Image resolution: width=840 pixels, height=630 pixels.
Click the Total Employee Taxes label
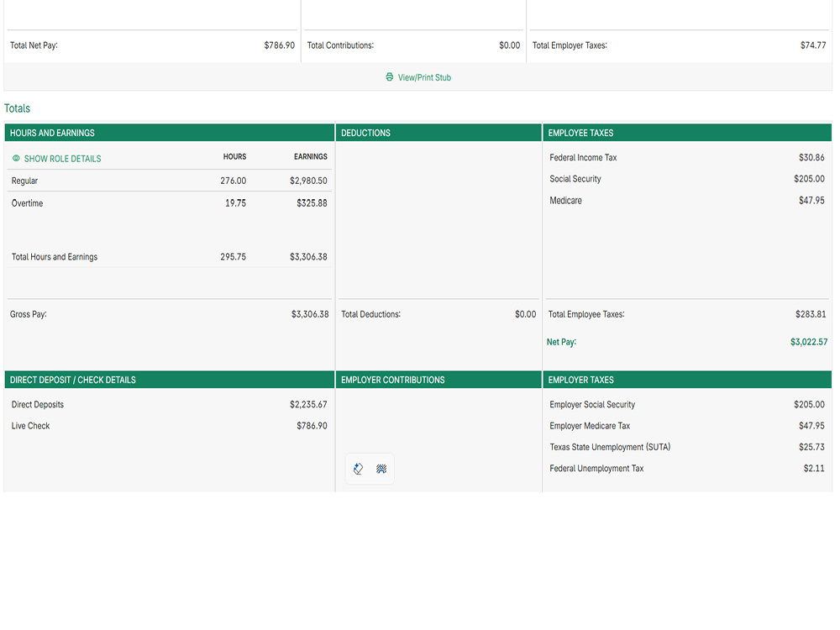[586, 314]
